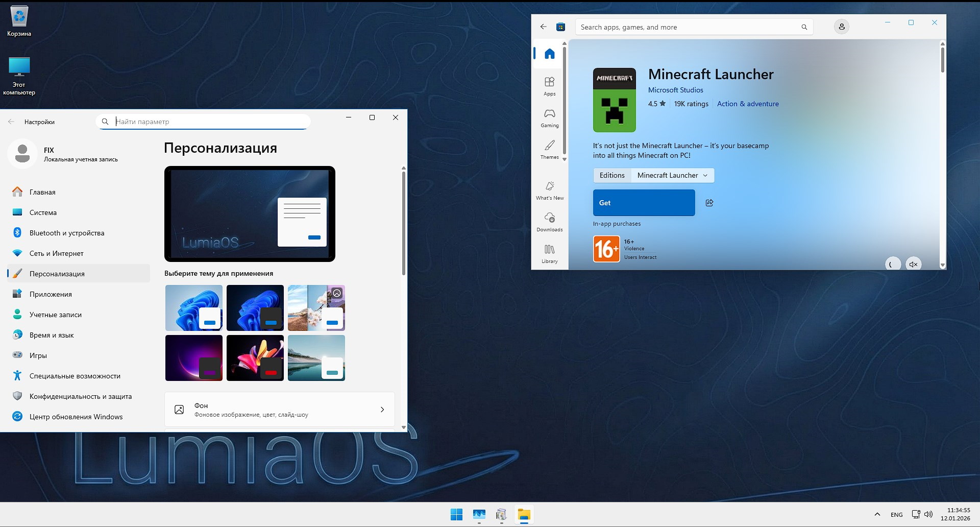980x527 pixels.
Task: Open the Minecraft Launcher editions dropdown
Action: click(x=672, y=175)
